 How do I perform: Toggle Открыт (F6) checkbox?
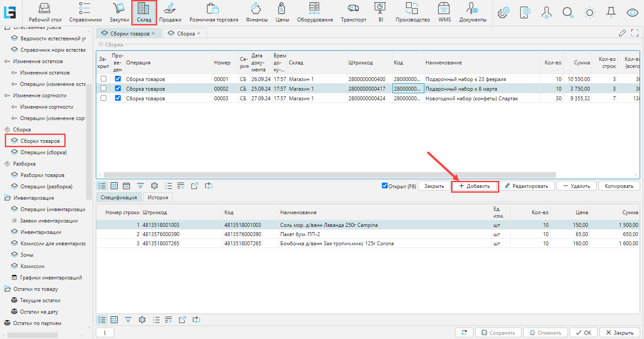[x=385, y=186]
